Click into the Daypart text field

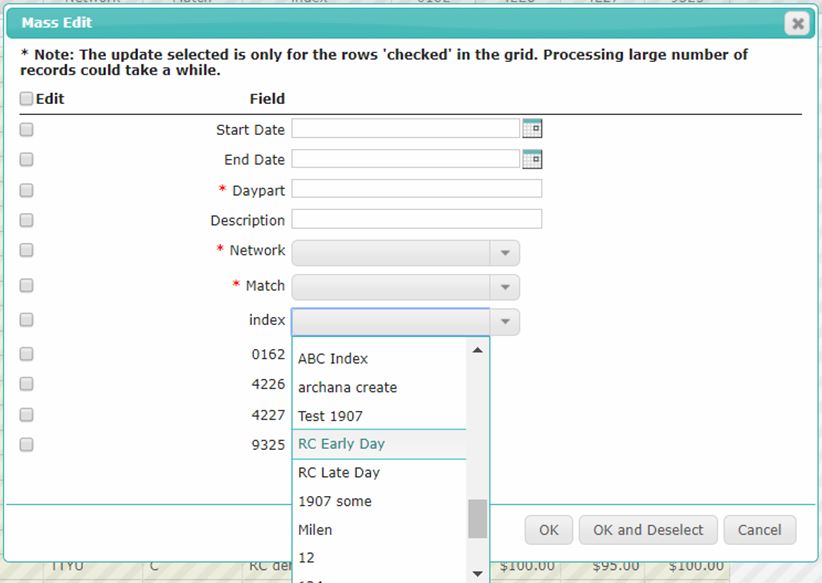(417, 189)
